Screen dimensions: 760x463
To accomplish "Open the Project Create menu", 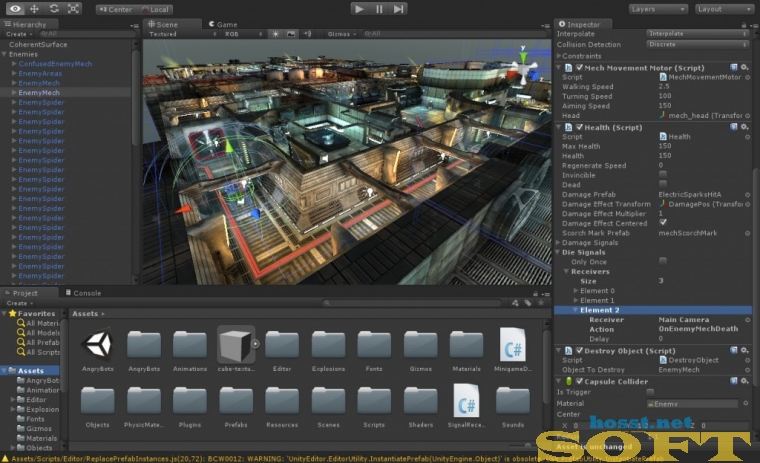I will coord(19,303).
